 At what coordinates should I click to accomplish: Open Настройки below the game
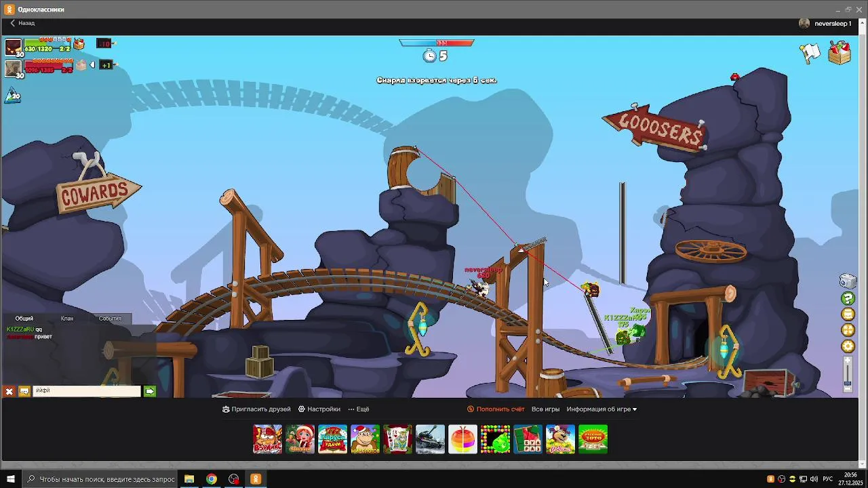[x=319, y=409]
